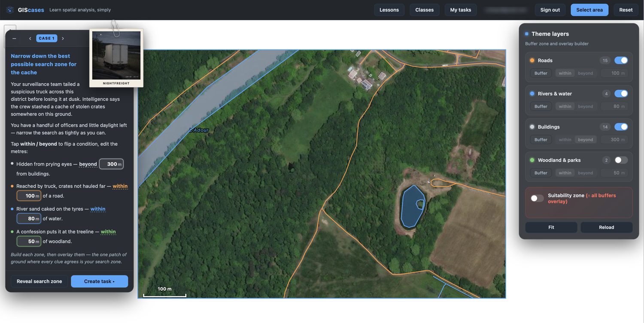
Task: Click the Fit button in Theme layers
Action: (551, 227)
